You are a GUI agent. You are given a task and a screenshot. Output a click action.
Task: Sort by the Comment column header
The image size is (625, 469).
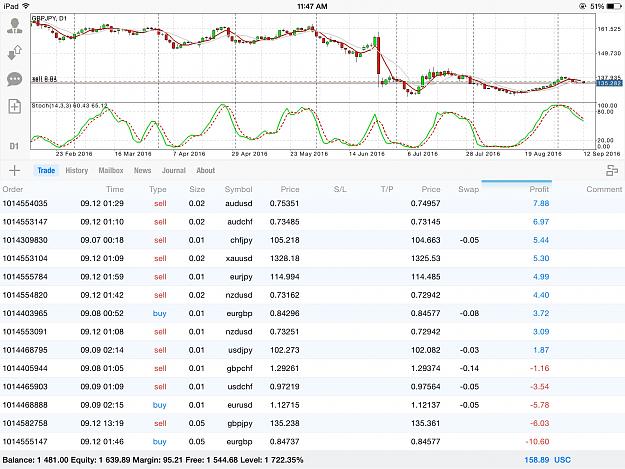pyautogui.click(x=604, y=189)
